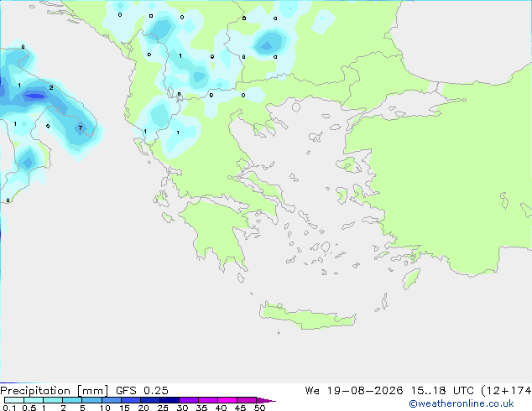The image size is (532, 411).
Task: Click the '15..18 UTC' time text
Action: click(x=442, y=391)
